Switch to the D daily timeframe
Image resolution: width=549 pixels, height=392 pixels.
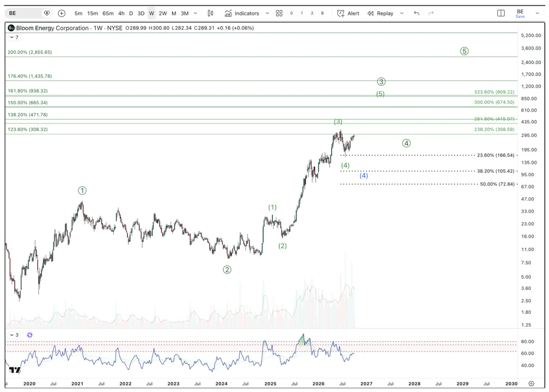(x=131, y=13)
